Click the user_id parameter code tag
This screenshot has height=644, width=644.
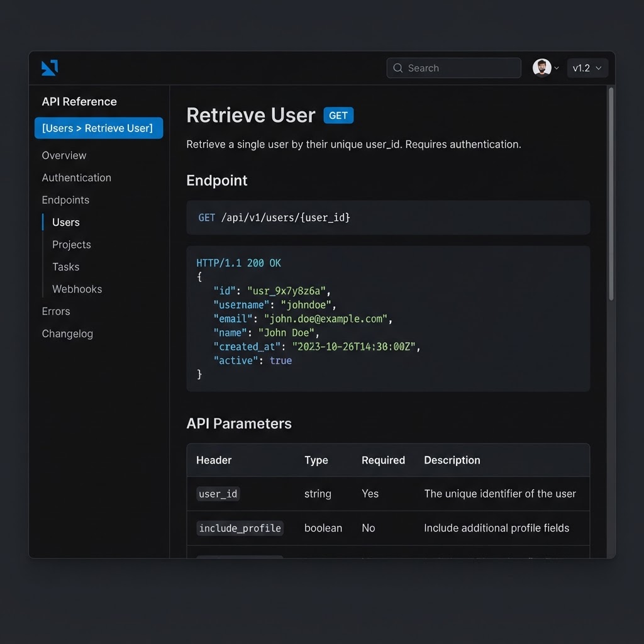point(218,494)
